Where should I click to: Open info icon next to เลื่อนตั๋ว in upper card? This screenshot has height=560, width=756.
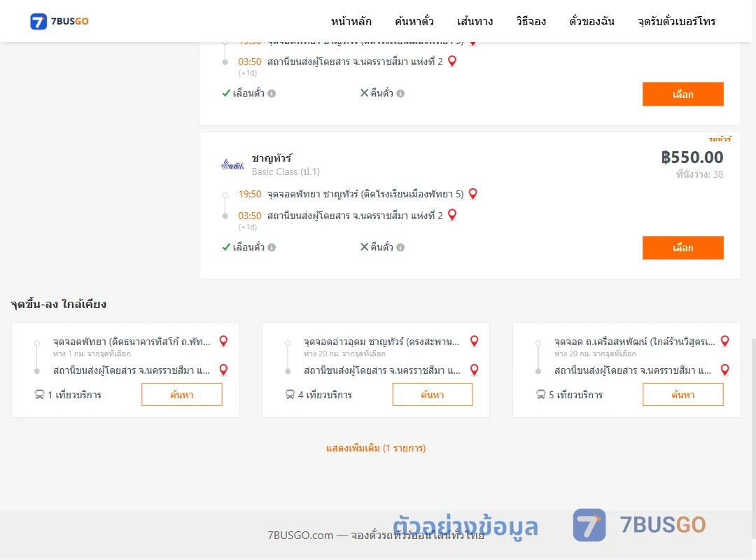272,94
